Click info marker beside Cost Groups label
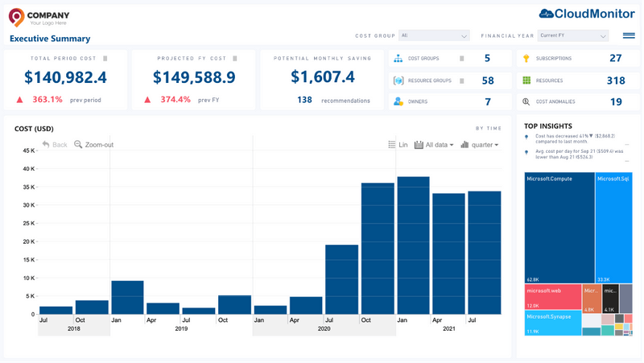644x363 pixels. point(461,58)
